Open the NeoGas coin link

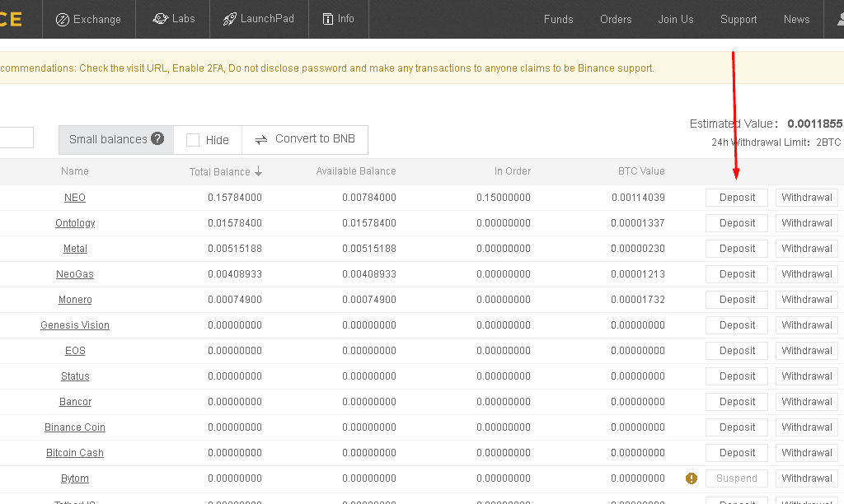pyautogui.click(x=75, y=274)
